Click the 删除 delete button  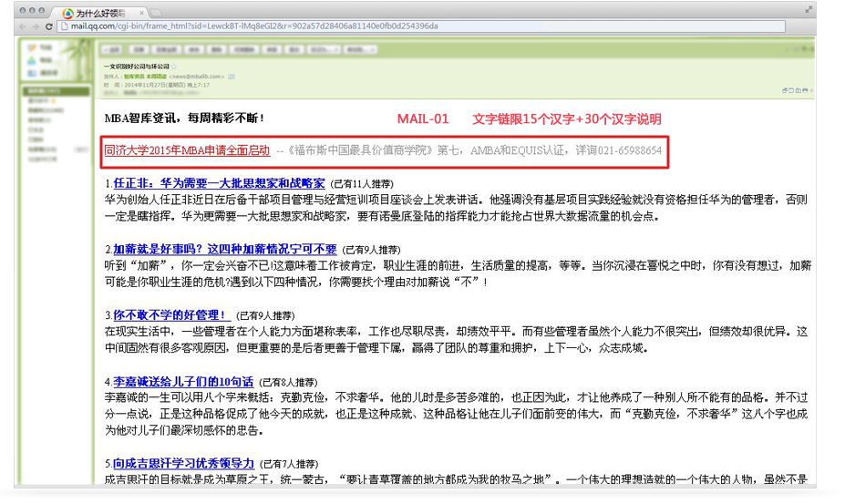point(217,49)
